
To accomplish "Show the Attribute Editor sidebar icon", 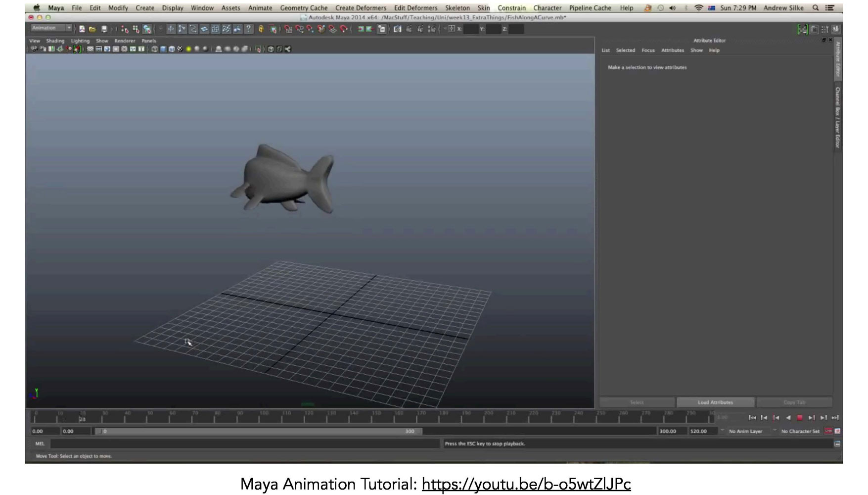I will (814, 29).
